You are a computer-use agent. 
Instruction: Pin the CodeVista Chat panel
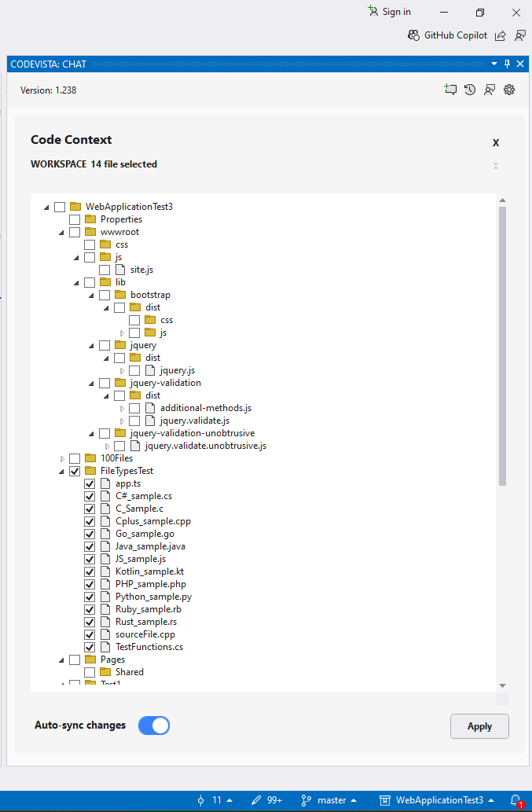point(507,64)
